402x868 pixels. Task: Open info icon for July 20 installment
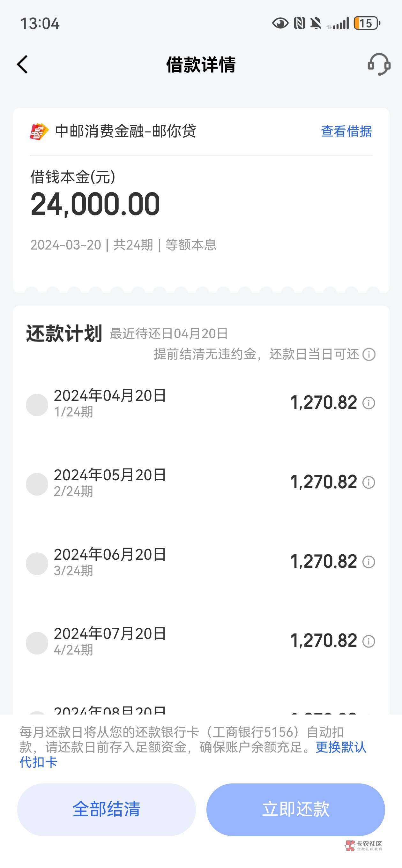(368, 641)
